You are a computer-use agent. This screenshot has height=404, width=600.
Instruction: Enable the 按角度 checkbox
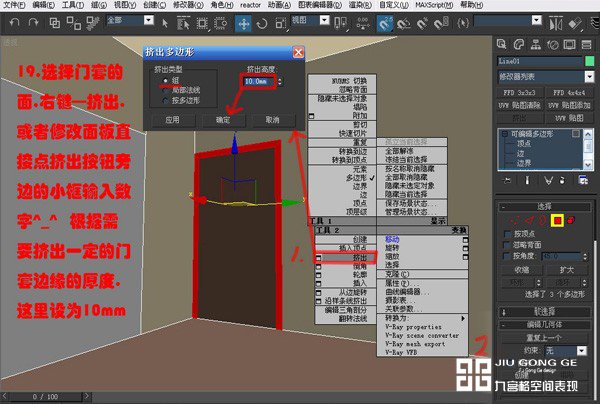(508, 256)
